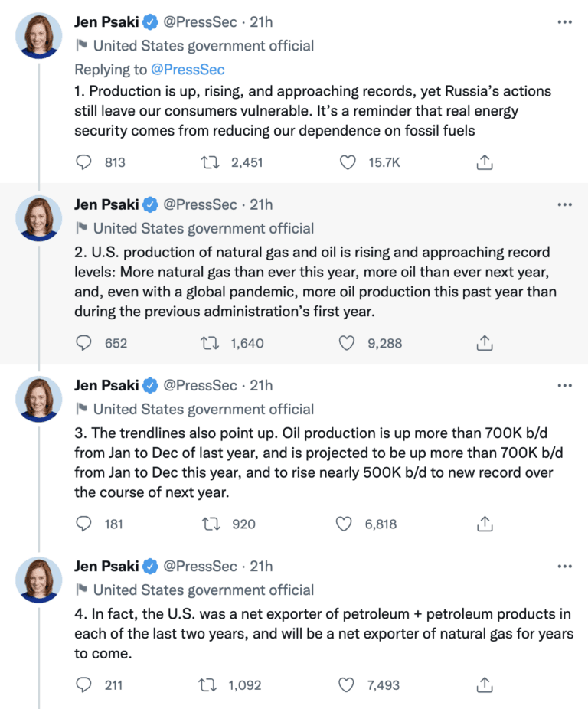The height and width of the screenshot is (709, 588).
Task: Like the tweet with 9,288 likes
Action: (347, 344)
